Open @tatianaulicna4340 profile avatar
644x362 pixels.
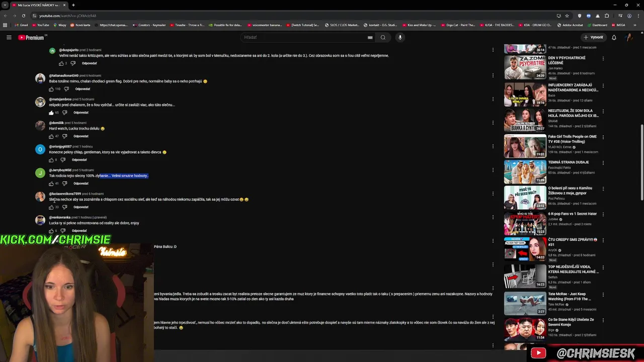tap(40, 78)
